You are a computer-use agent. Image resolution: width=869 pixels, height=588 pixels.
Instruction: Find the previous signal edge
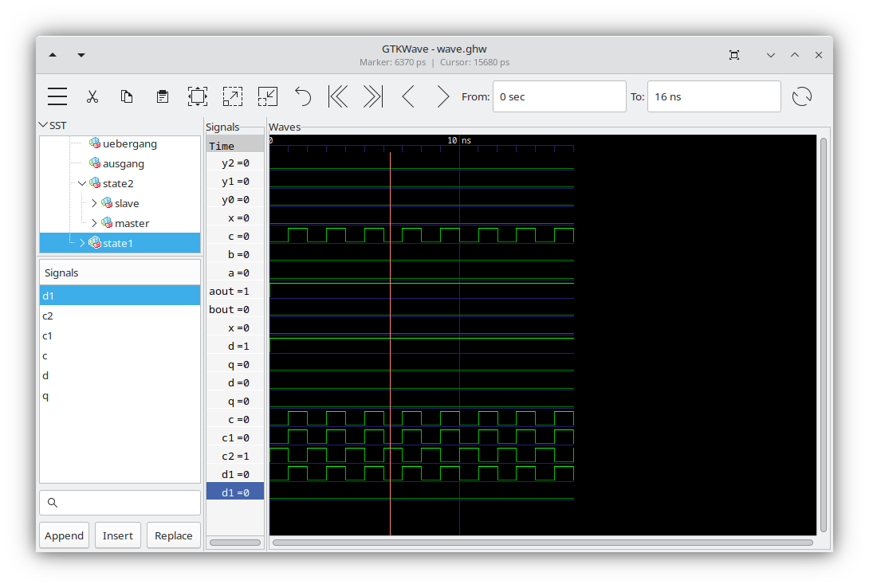407,96
